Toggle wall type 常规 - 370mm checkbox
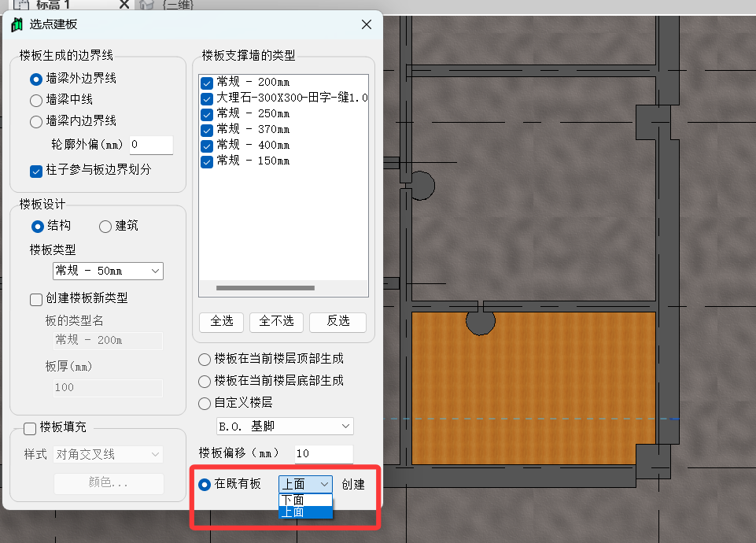The height and width of the screenshot is (543, 756). point(207,130)
